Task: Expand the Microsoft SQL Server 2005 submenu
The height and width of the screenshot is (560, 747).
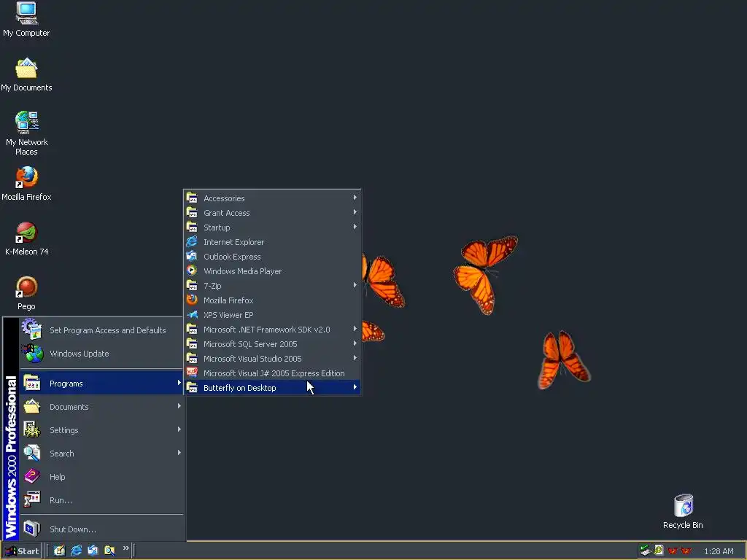Action: (x=272, y=344)
